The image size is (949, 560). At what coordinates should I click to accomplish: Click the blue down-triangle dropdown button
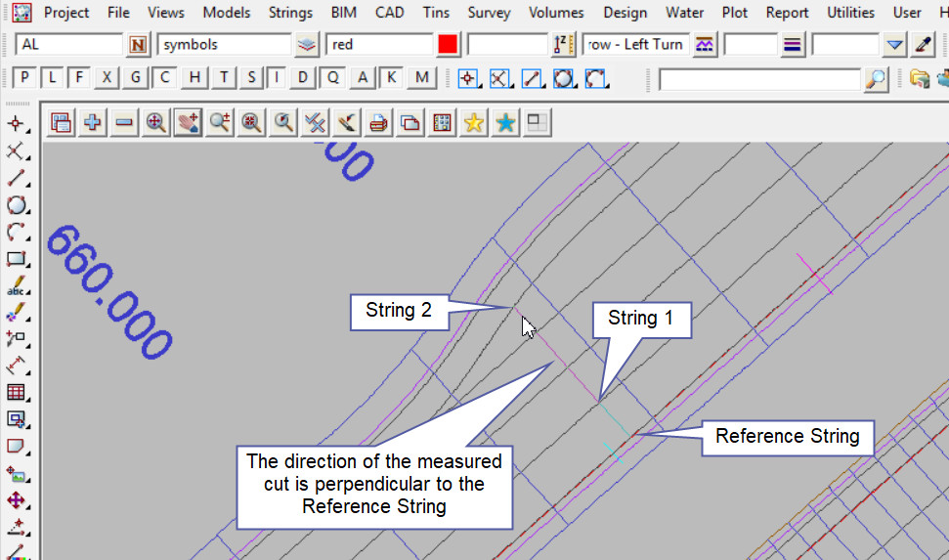point(894,45)
